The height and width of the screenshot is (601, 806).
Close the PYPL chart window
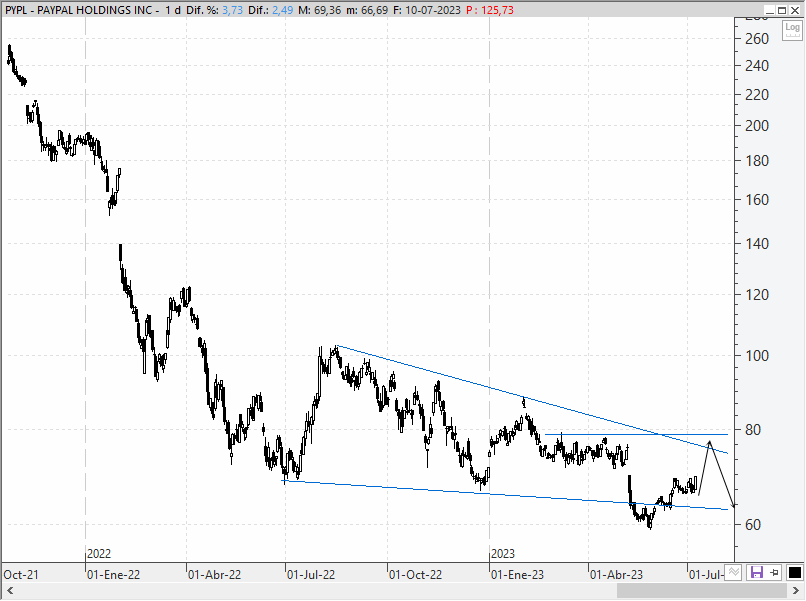pyautogui.click(x=795, y=10)
